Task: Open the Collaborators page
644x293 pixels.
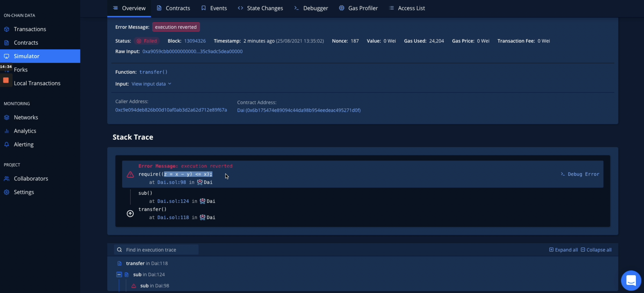Action: point(40,179)
